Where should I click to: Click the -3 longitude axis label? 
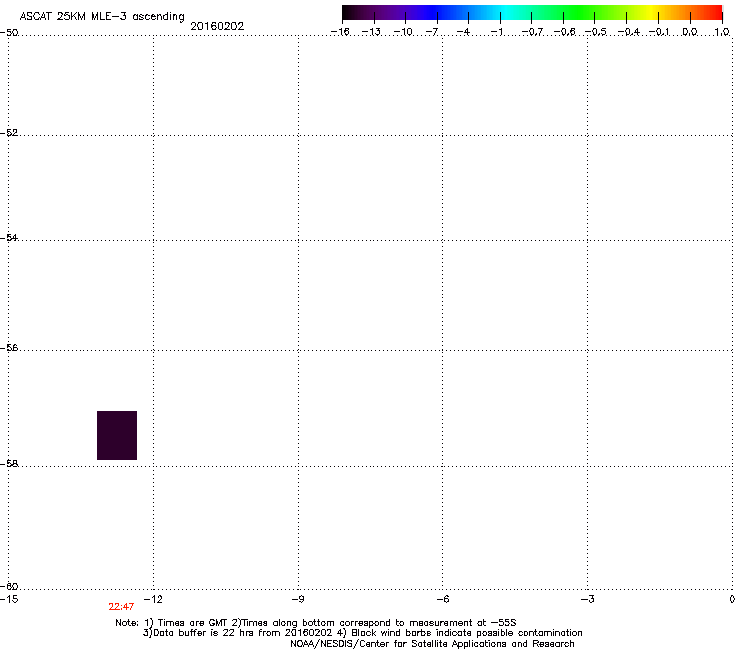click(x=587, y=599)
